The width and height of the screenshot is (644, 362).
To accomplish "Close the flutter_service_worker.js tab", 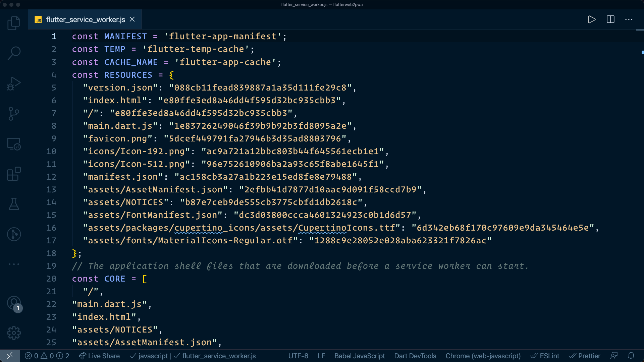I will point(132,19).
